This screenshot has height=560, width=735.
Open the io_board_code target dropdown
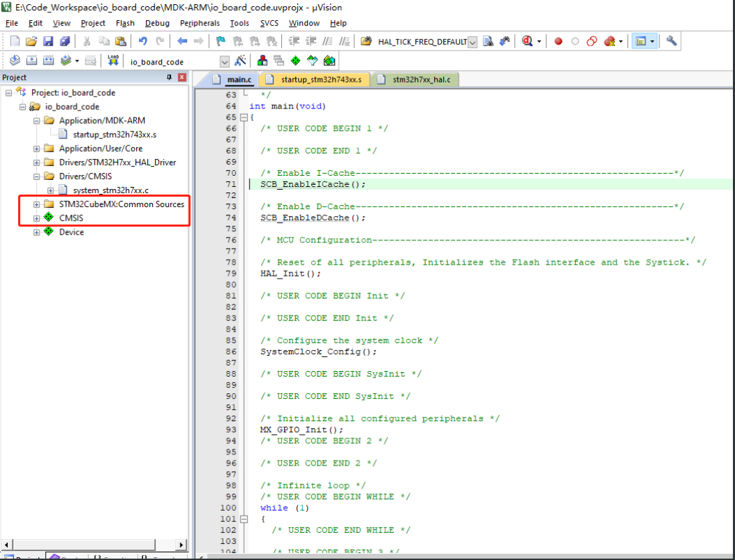[224, 60]
